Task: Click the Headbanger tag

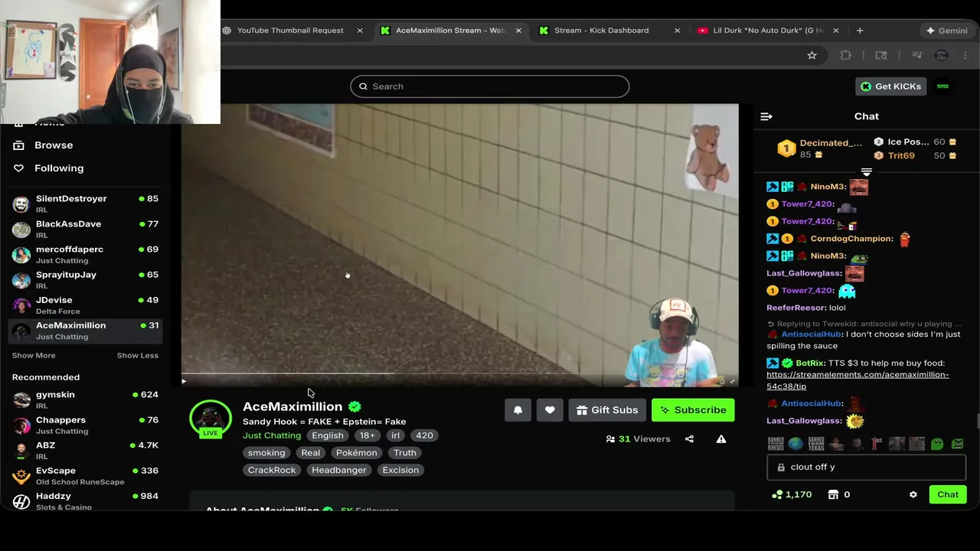Action: pyautogui.click(x=339, y=471)
